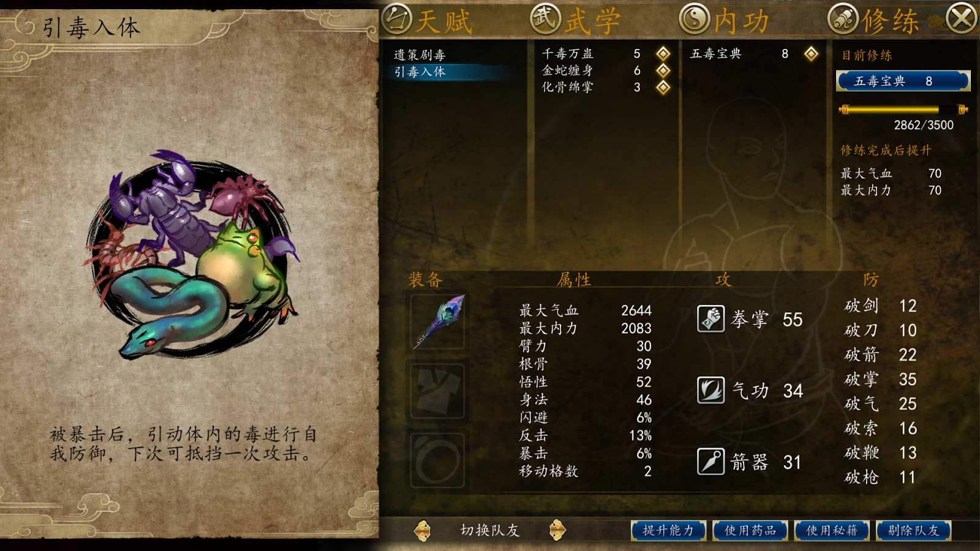Open the 天赋 talent tab
980x551 pixels.
(x=428, y=20)
